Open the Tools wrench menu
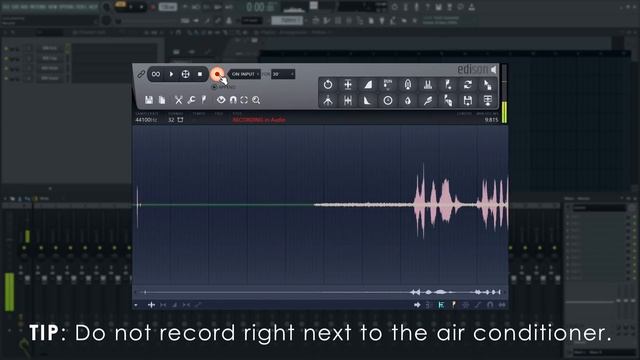 [191, 100]
